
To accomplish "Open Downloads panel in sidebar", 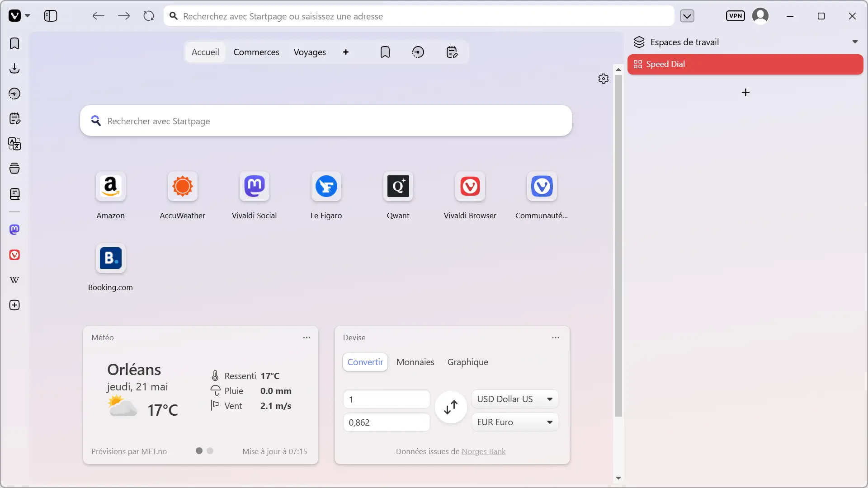I will [14, 68].
